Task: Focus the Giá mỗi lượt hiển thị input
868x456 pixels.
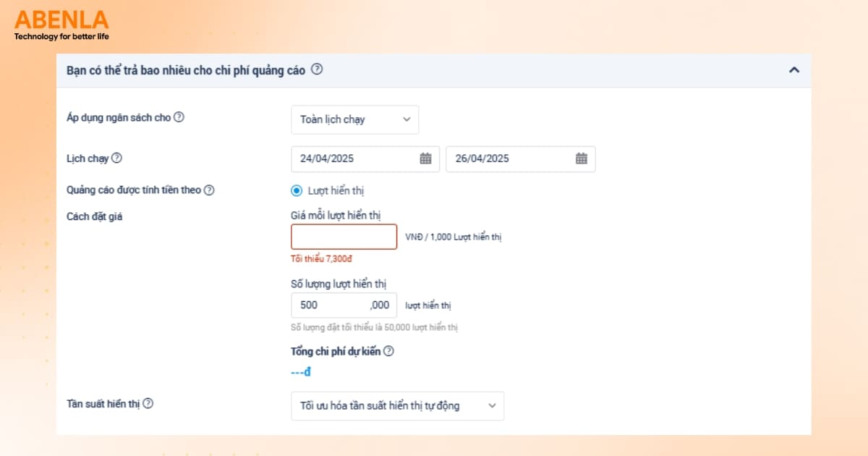Action: (x=344, y=237)
